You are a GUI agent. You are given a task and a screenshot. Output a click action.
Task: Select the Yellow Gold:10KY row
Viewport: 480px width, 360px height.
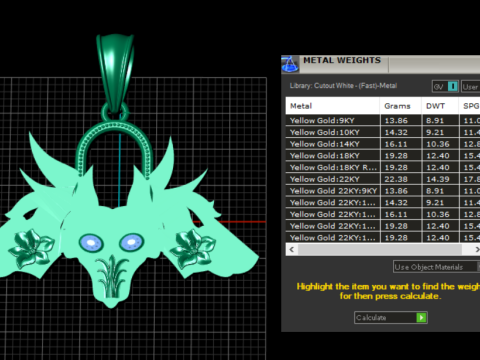tap(383, 132)
